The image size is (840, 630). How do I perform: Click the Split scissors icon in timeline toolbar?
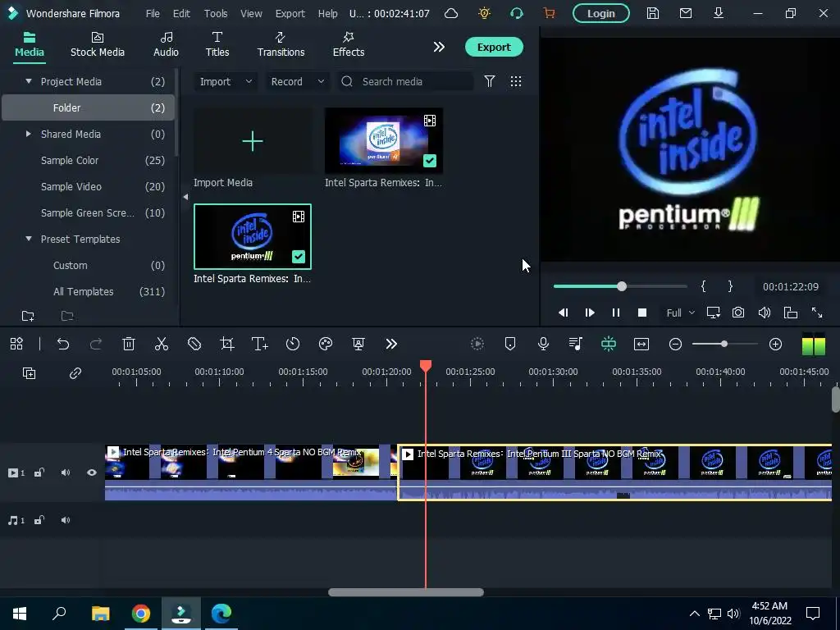click(x=162, y=344)
